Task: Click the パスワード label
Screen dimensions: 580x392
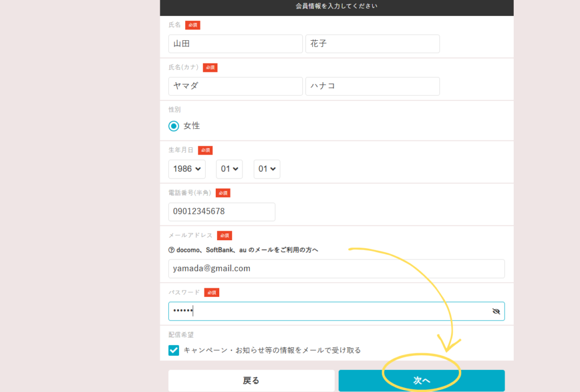Action: click(x=184, y=292)
